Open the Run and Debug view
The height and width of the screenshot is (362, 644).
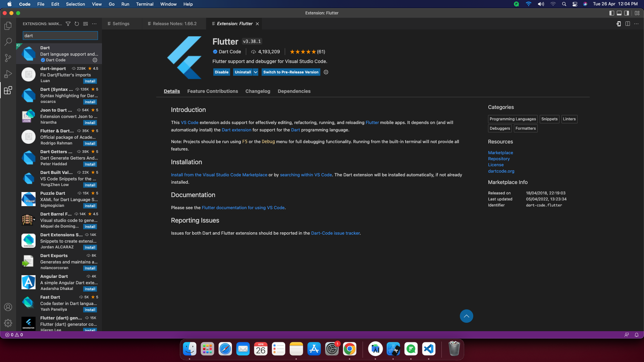8,74
